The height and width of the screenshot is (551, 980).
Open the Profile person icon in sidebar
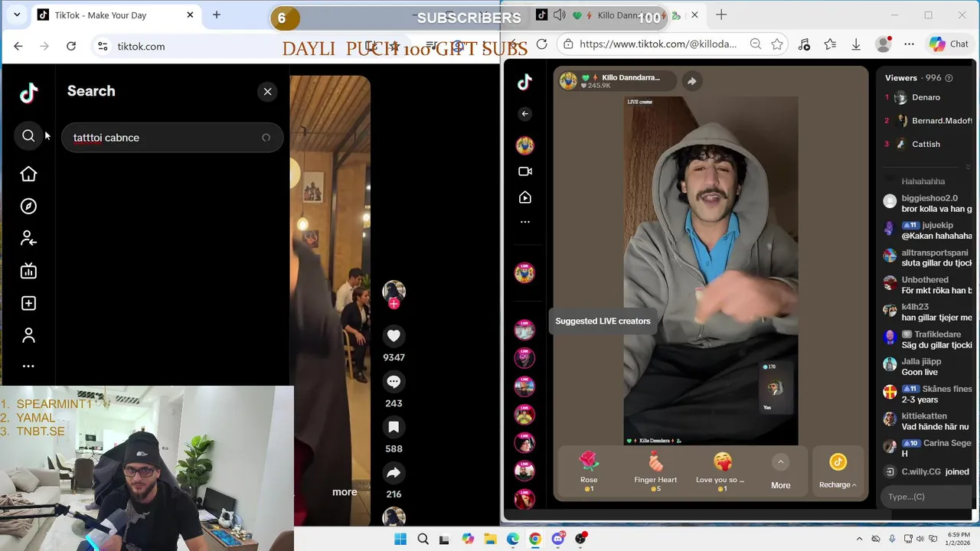click(x=28, y=336)
